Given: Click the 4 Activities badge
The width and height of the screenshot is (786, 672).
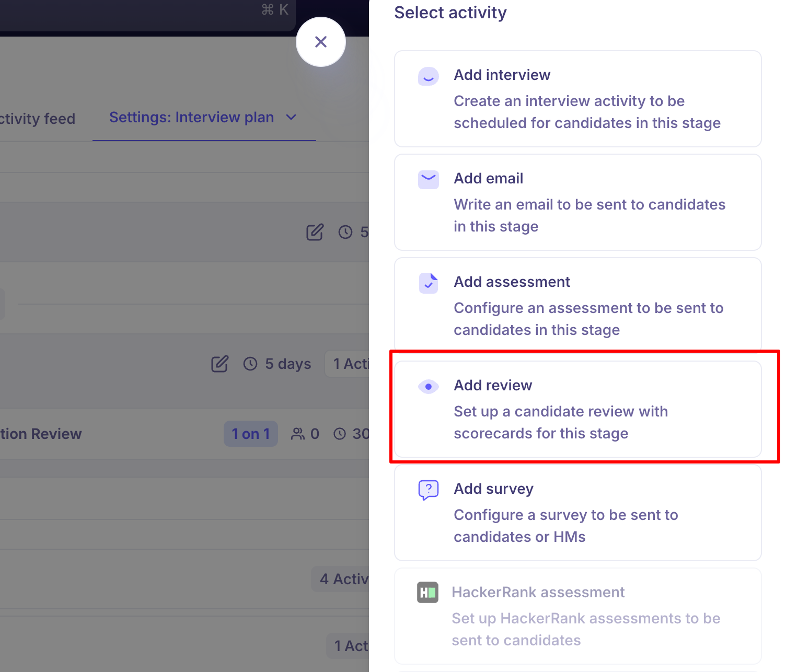Looking at the screenshot, I should (342, 579).
